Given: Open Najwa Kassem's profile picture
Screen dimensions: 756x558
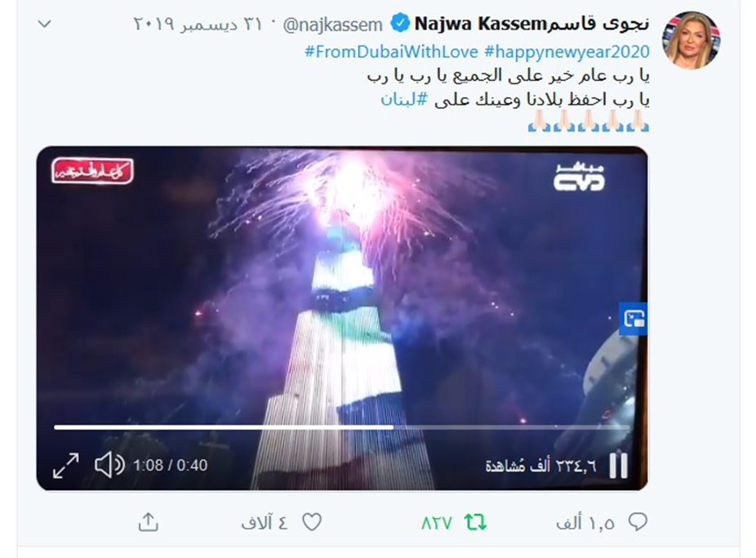Looking at the screenshot, I should tap(691, 40).
